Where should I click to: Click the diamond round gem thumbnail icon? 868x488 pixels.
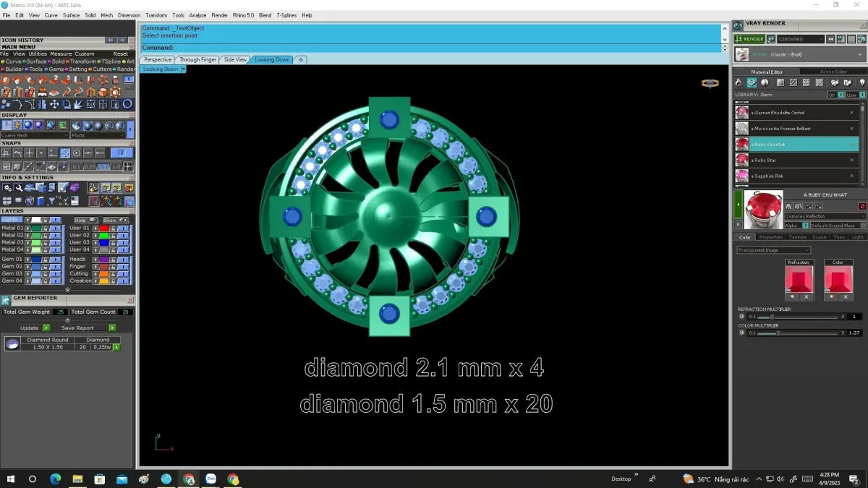(x=12, y=344)
